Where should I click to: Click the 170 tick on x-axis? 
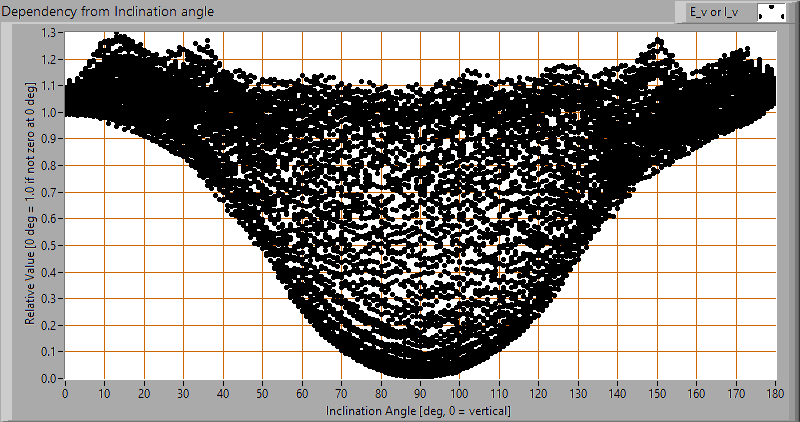click(x=736, y=393)
